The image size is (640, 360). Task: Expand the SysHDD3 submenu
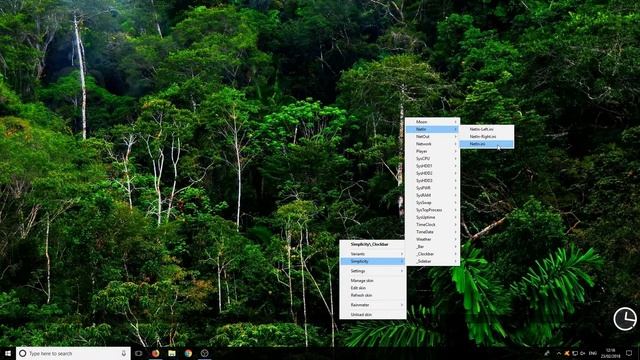point(432,181)
